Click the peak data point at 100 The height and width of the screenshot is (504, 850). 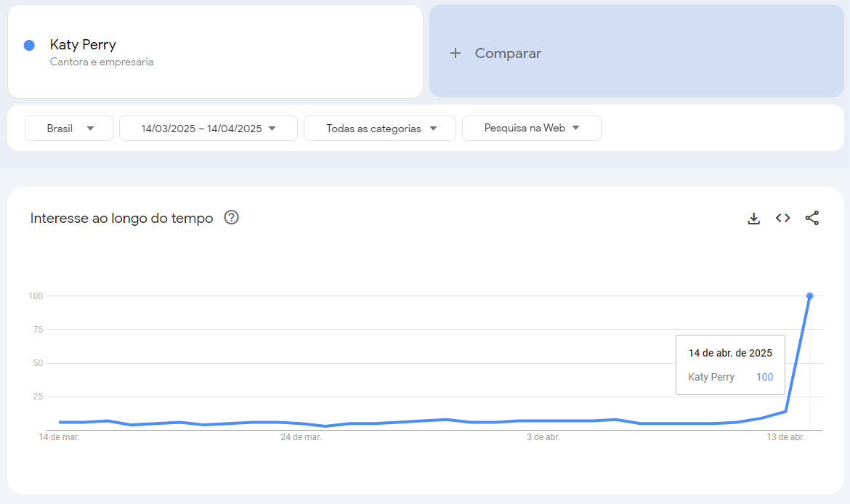[810, 296]
